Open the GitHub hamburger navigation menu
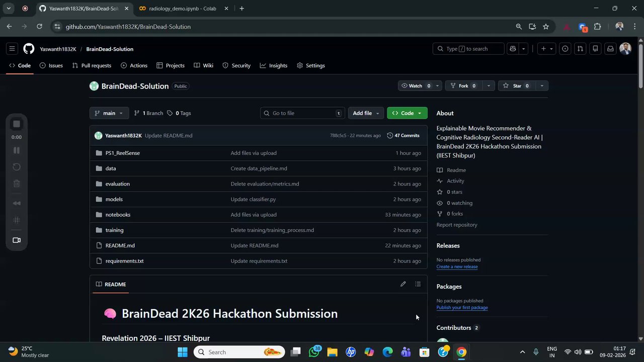The height and width of the screenshot is (362, 644). click(x=12, y=49)
